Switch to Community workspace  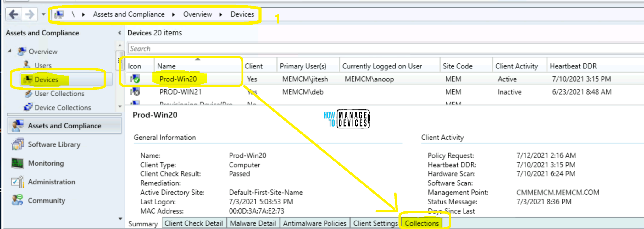pos(47,200)
